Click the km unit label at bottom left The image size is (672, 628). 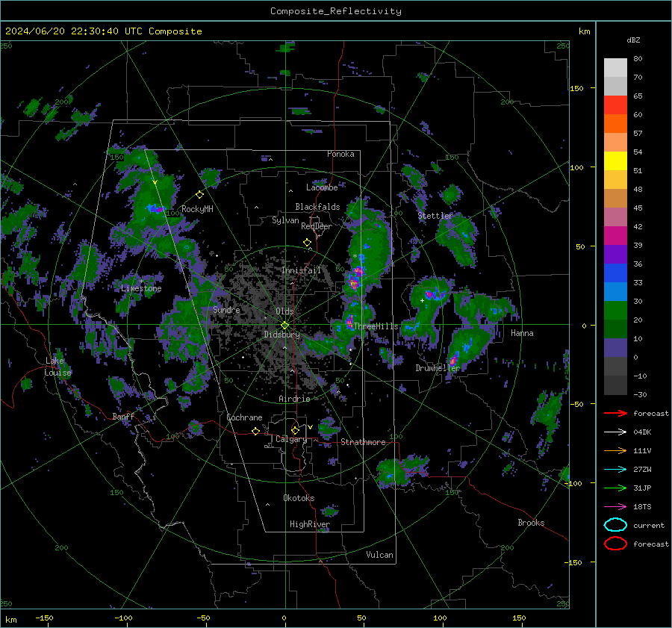tap(11, 620)
